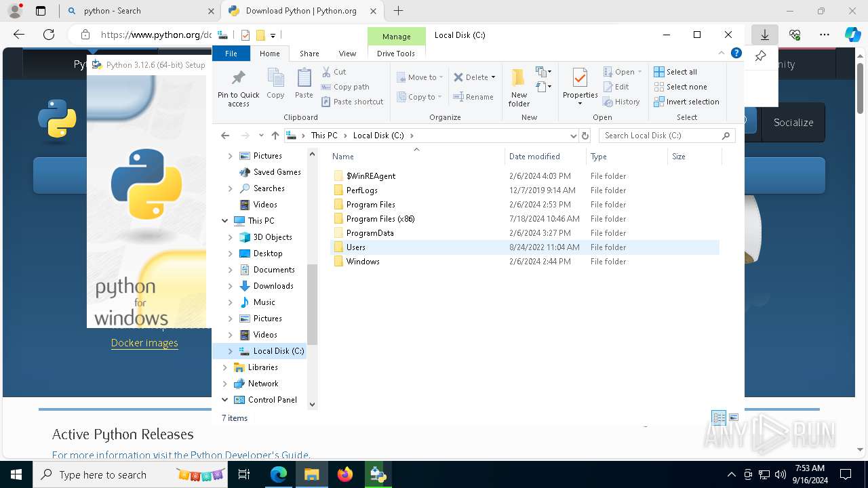Expand Downloads tree node
This screenshot has width=868, height=488.
pyautogui.click(x=231, y=286)
